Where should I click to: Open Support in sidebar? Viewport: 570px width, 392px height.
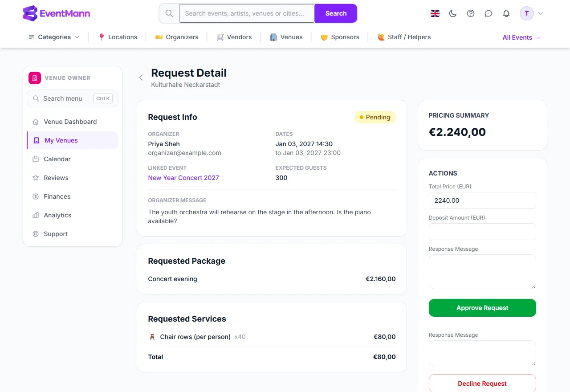(73, 234)
